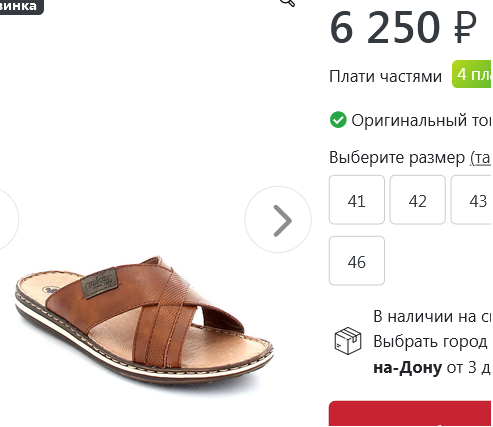Screen dimensions: 493x427
Task: Click the Новинка badge on the photo
Action: 20,6
